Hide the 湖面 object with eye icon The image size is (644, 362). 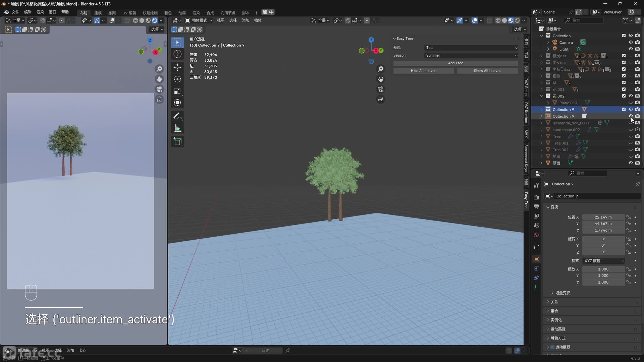pyautogui.click(x=630, y=163)
